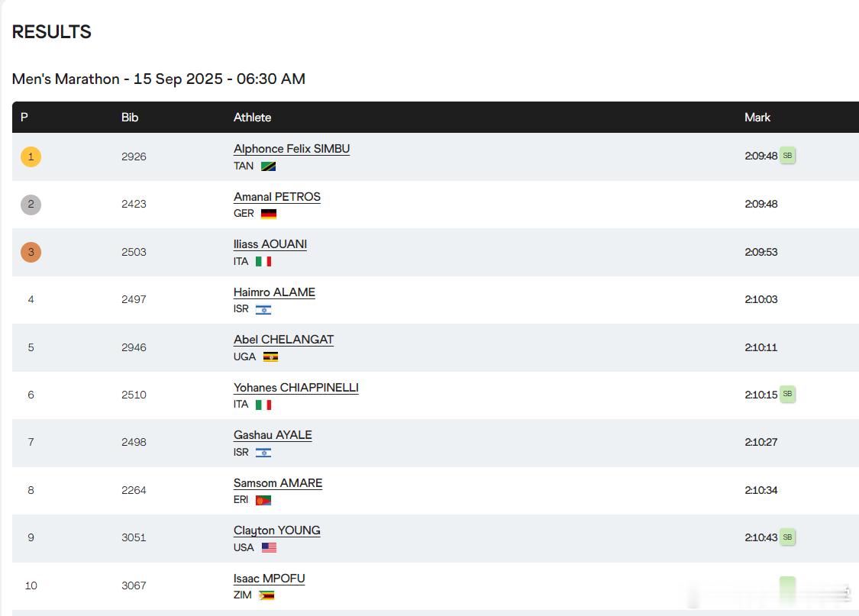Click the German flag beside GER
This screenshot has width=859, height=616.
[x=269, y=214]
